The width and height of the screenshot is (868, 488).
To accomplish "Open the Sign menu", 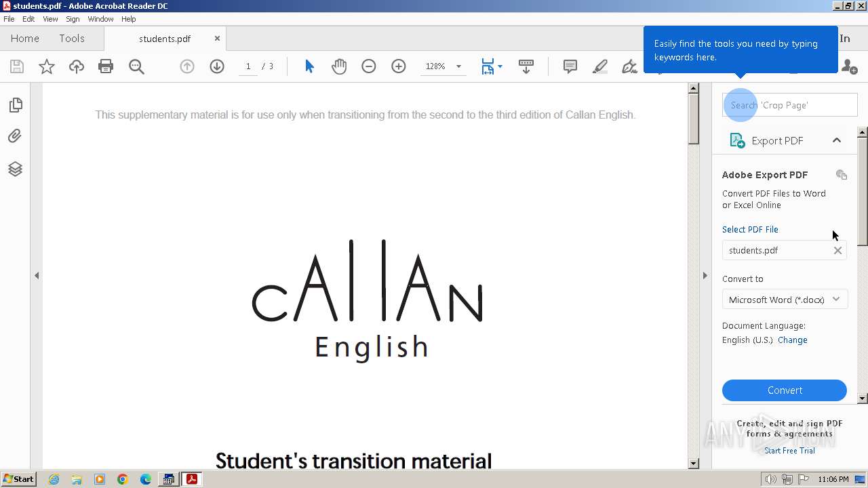I will tap(73, 19).
